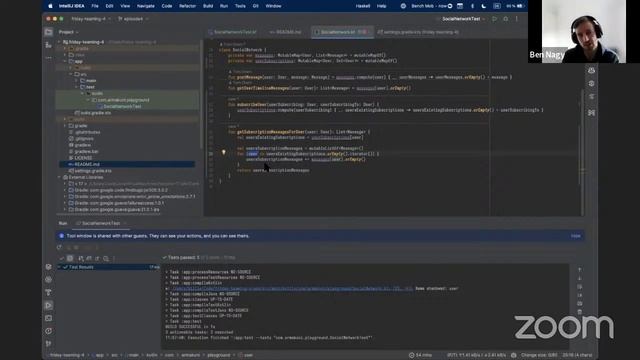Open the Apple menu
The width and height of the screenshot is (640, 360).
pos(50,6)
